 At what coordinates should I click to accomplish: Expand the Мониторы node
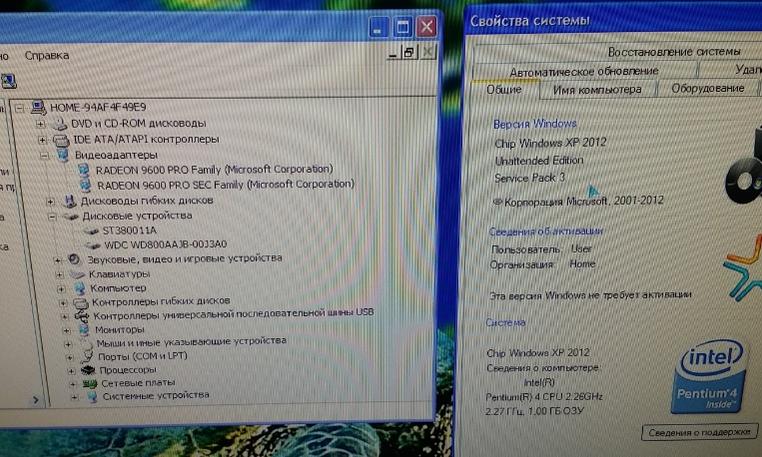click(67, 331)
